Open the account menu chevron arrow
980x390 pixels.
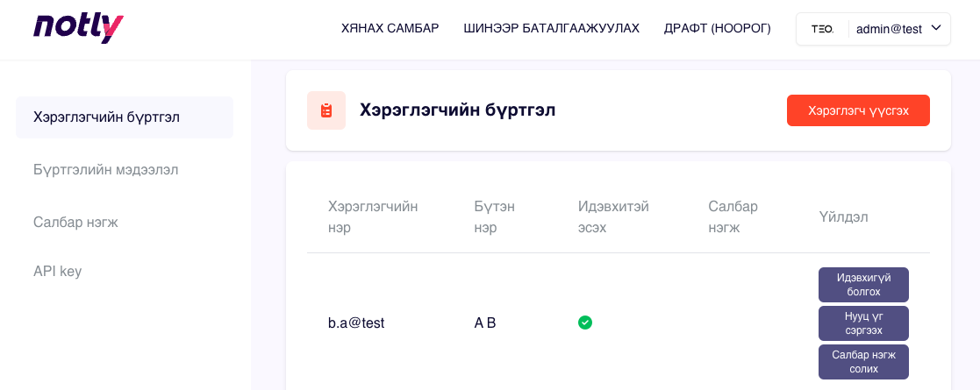pos(935,28)
